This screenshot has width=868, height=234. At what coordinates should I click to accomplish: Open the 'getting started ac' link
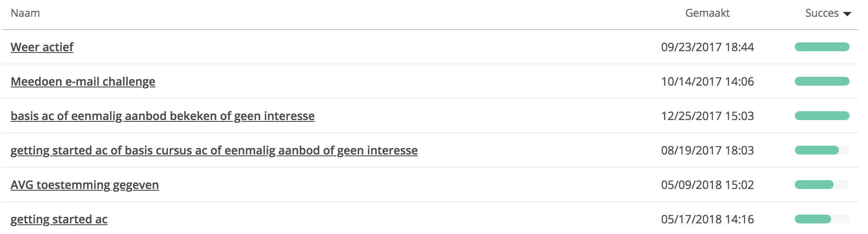click(59, 219)
